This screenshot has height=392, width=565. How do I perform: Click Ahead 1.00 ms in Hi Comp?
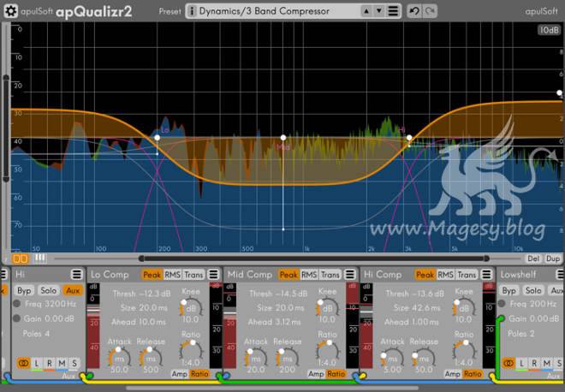click(411, 322)
